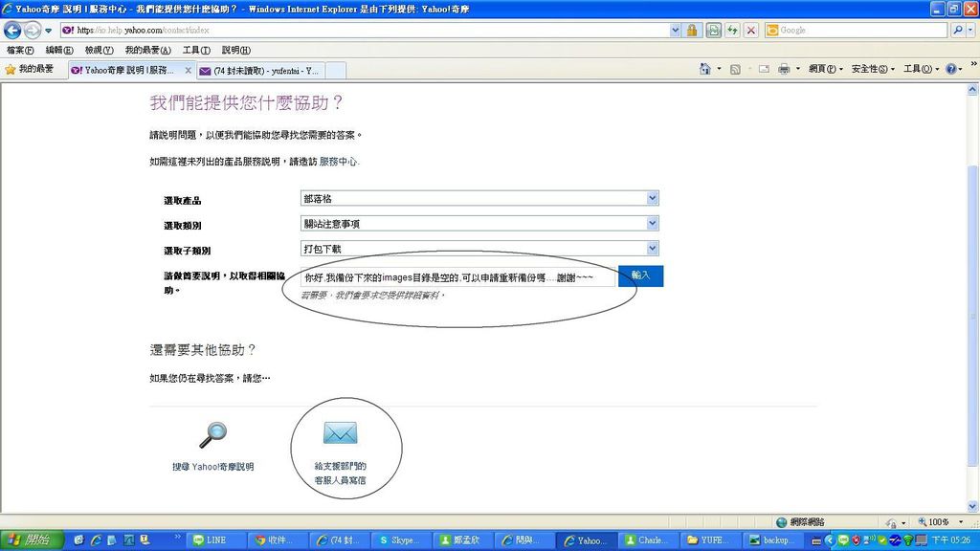Open a new blank tab
The image size is (980, 551).
(x=336, y=71)
